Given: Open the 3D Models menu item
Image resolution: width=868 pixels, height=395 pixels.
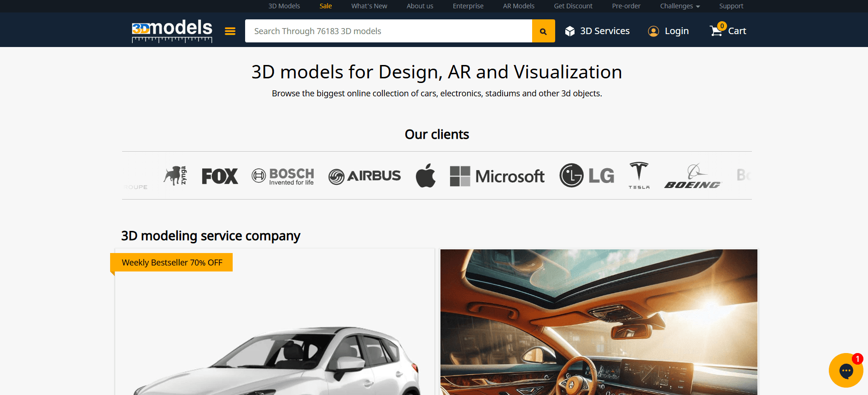Looking at the screenshot, I should pos(284,6).
